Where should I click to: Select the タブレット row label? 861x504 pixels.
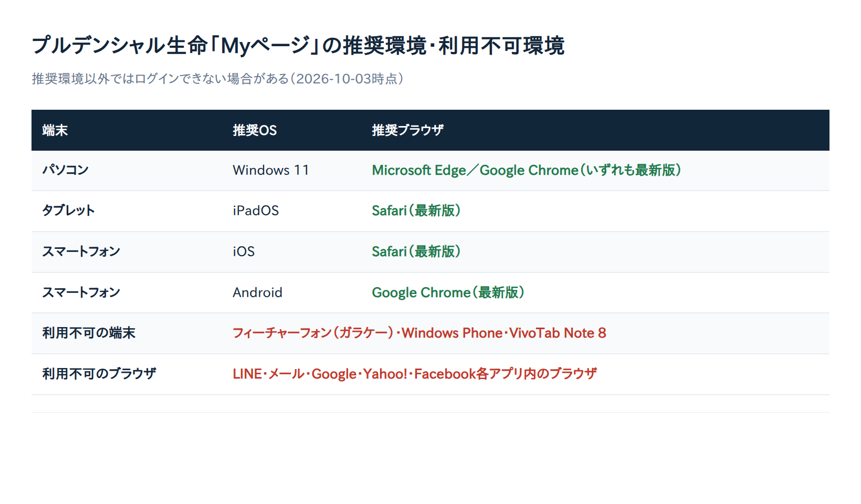click(x=68, y=211)
